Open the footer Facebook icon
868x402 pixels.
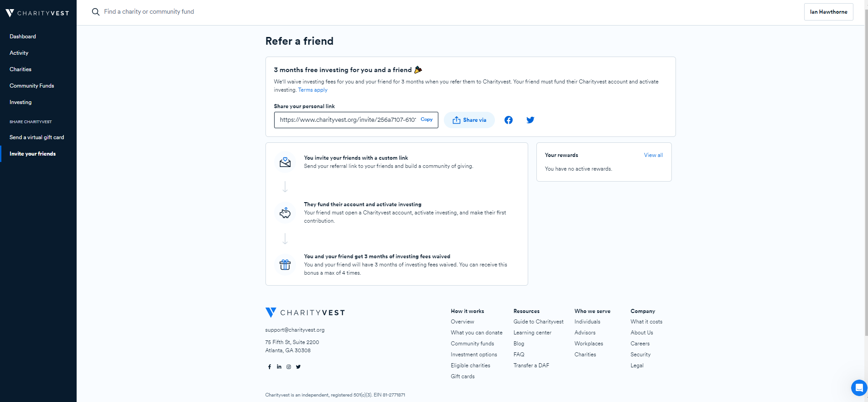[x=270, y=367]
